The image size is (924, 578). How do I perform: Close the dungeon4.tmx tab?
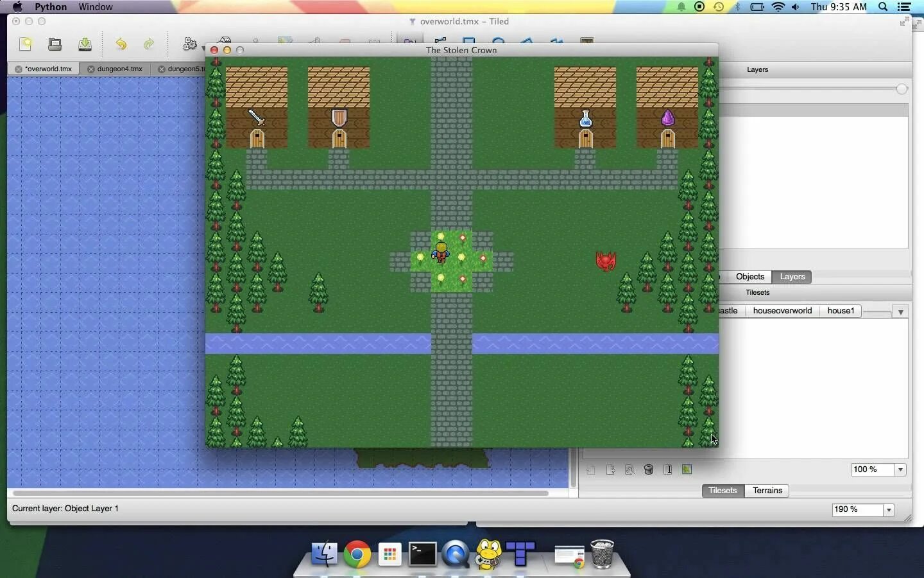[91, 69]
